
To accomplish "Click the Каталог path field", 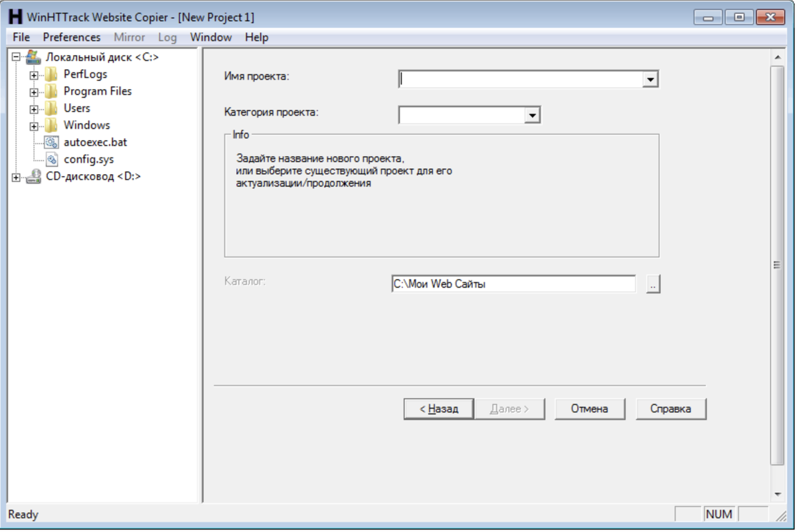I will coord(513,284).
